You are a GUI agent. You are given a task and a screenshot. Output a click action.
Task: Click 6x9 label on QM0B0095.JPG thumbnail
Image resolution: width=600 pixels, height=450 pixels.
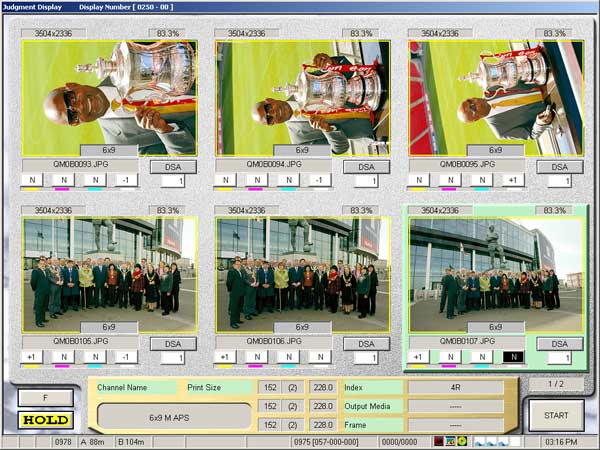tap(496, 150)
